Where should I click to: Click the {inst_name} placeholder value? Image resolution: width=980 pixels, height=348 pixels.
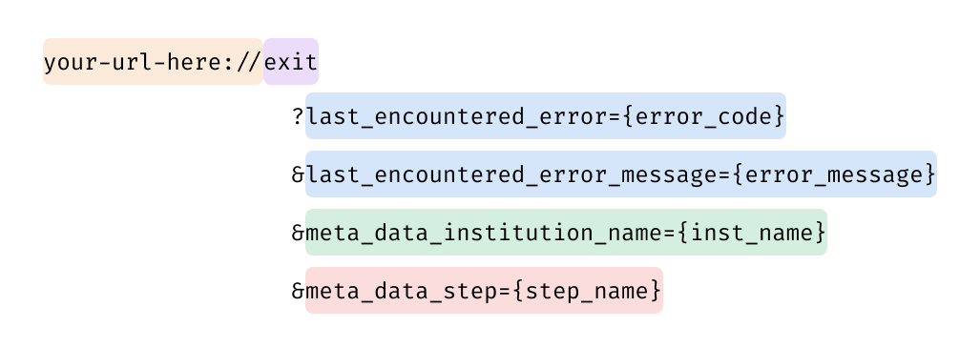(752, 233)
